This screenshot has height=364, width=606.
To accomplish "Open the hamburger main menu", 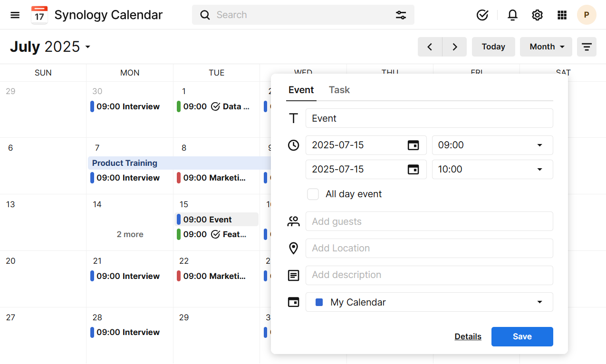I will point(15,15).
